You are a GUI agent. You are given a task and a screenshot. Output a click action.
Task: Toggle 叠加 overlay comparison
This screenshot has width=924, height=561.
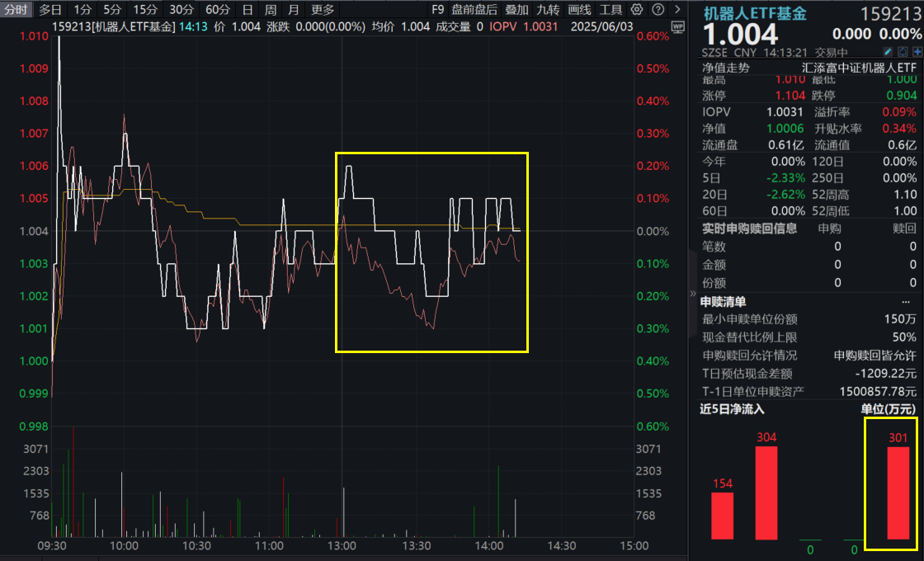[516, 10]
